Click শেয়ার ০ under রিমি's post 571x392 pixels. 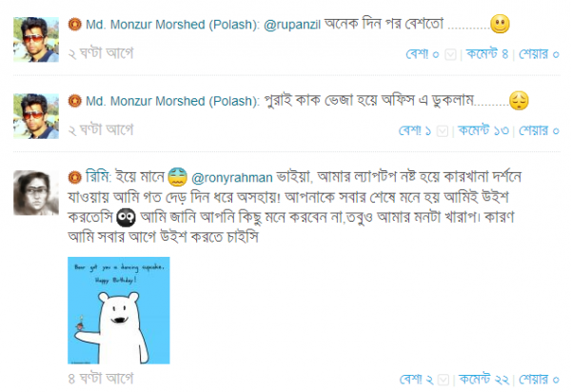pyautogui.click(x=540, y=378)
